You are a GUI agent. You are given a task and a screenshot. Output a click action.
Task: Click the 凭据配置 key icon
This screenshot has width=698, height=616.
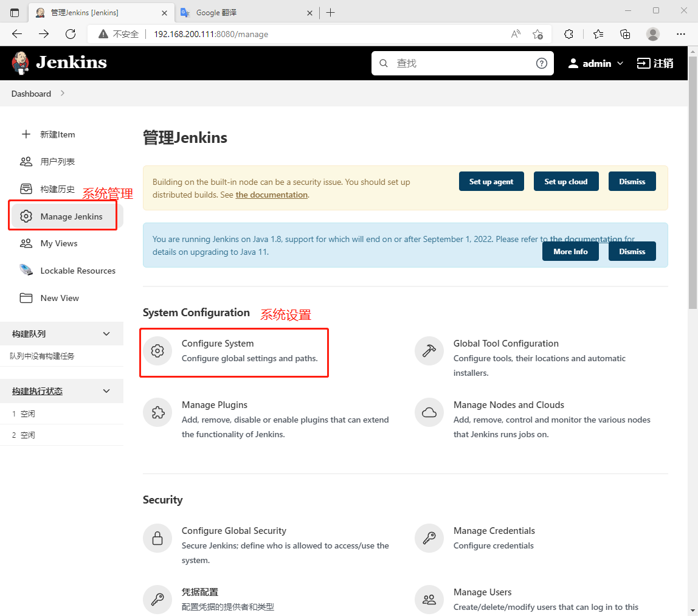coord(157,600)
